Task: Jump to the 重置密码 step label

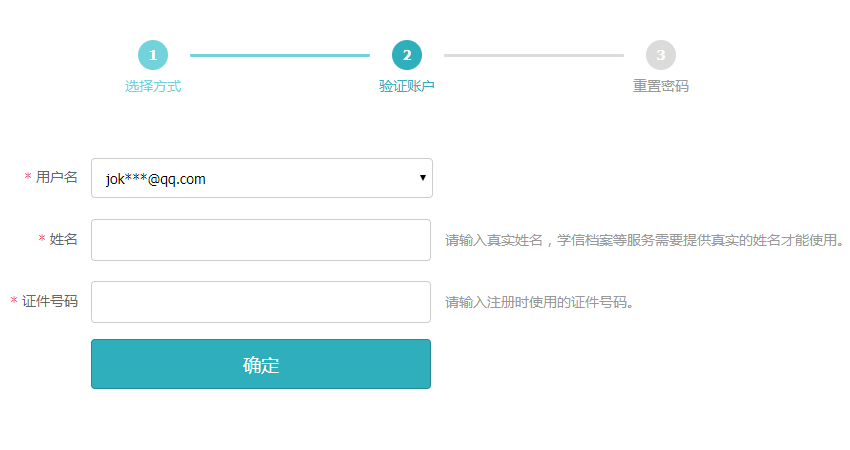Action: click(661, 87)
